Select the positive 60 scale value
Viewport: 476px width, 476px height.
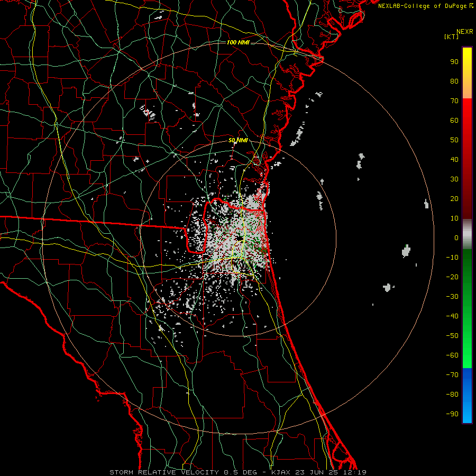click(454, 121)
